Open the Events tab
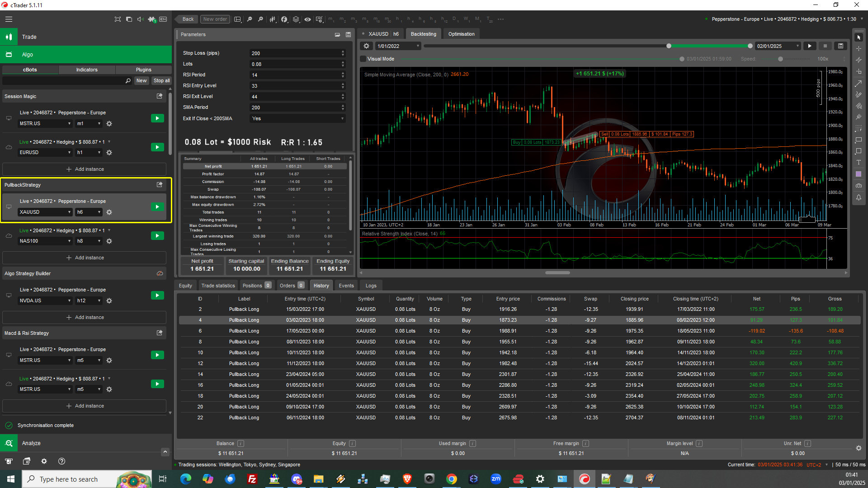 pos(346,286)
